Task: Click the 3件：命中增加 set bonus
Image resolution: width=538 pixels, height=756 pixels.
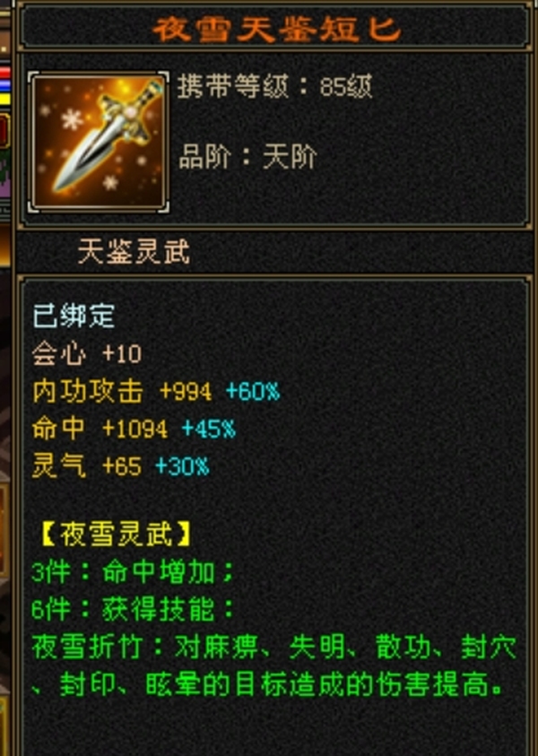Action: coord(133,573)
